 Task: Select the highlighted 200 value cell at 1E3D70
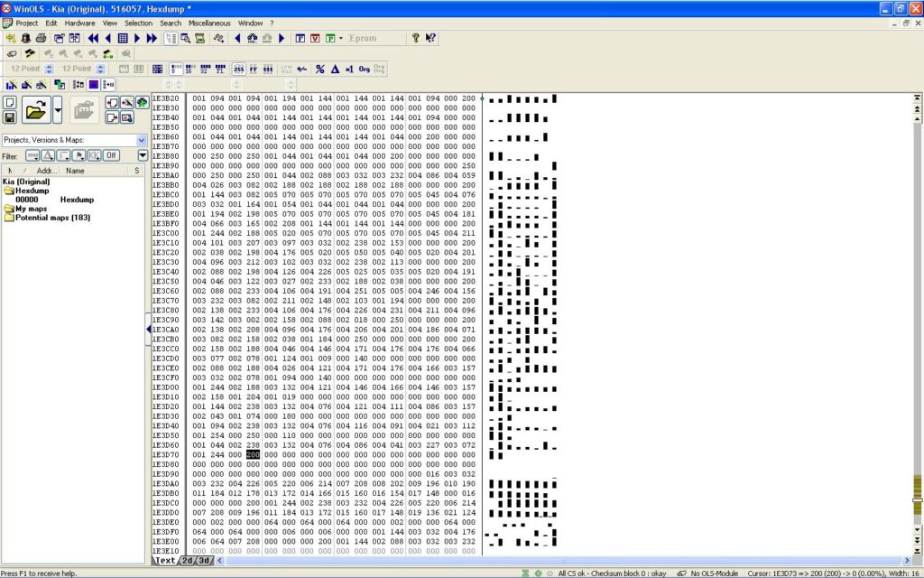pyautogui.click(x=253, y=455)
